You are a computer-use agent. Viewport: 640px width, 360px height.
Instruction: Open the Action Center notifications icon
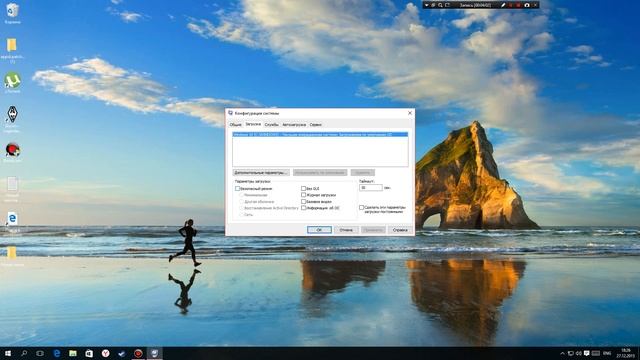[x=587, y=353]
